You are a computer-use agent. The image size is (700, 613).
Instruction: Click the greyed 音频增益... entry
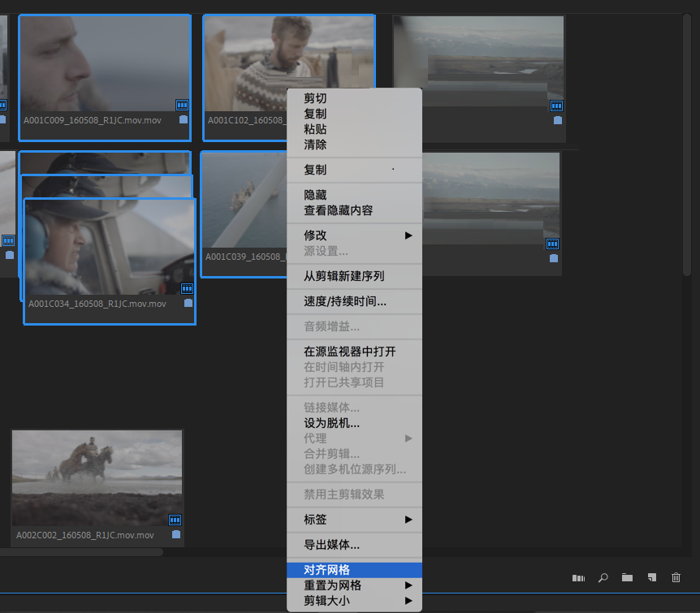(354, 326)
